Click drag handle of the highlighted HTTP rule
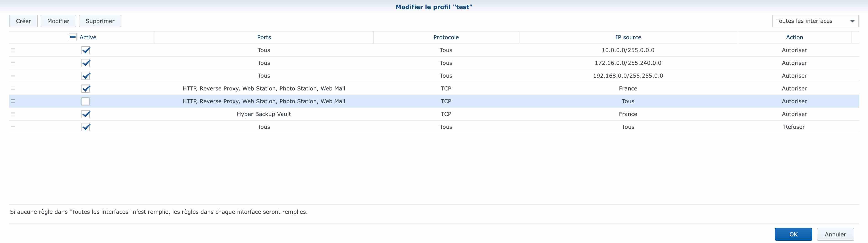868x243 pixels. click(13, 101)
